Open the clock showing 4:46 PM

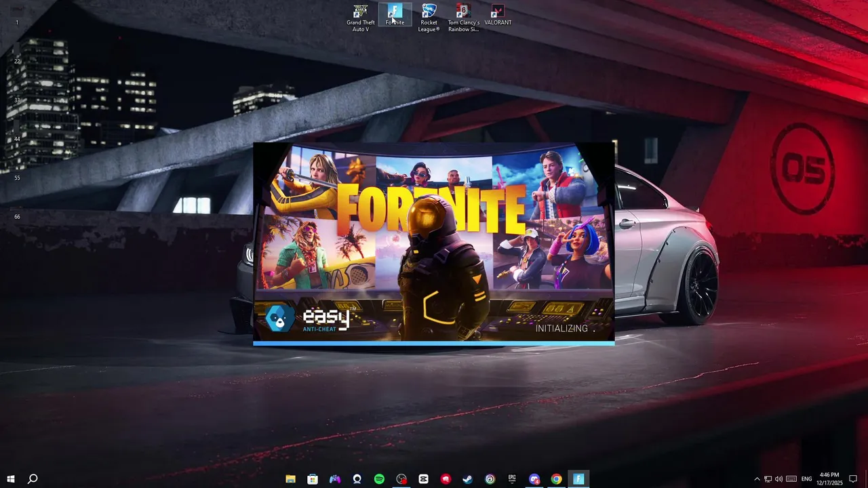click(829, 479)
